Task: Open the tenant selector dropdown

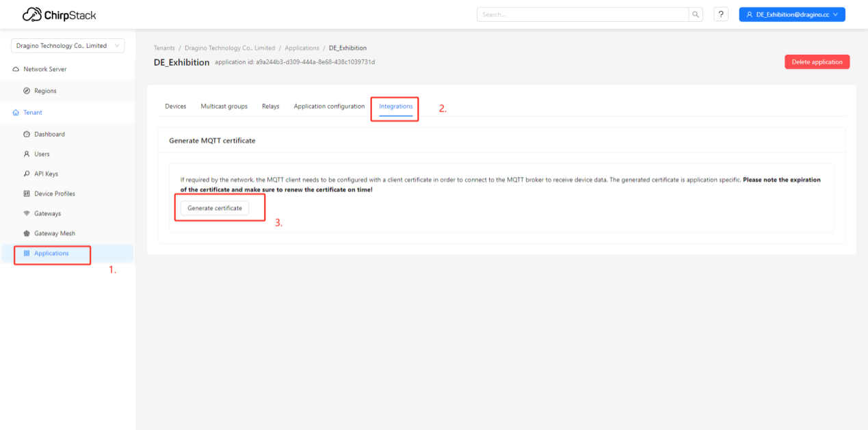Action: [x=67, y=45]
